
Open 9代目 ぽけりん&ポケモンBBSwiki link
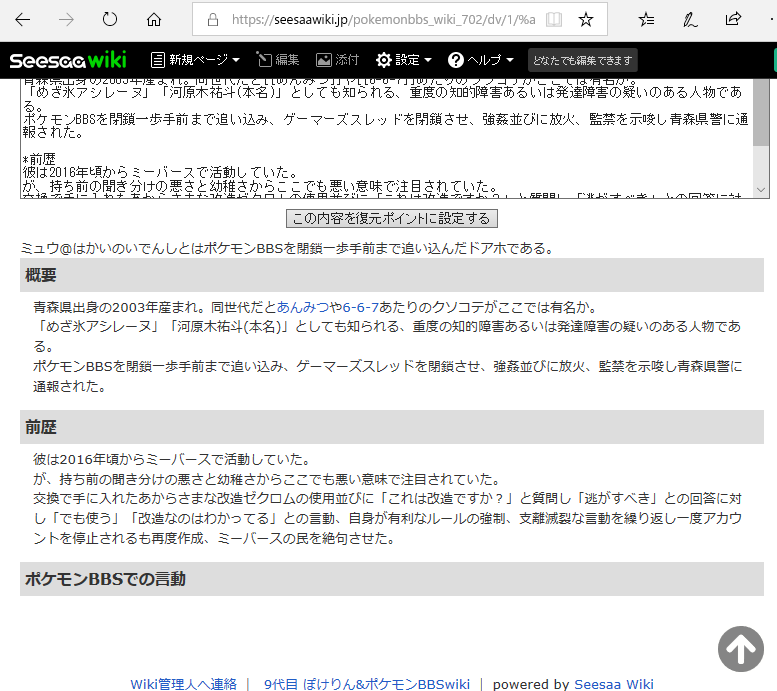[x=367, y=684]
